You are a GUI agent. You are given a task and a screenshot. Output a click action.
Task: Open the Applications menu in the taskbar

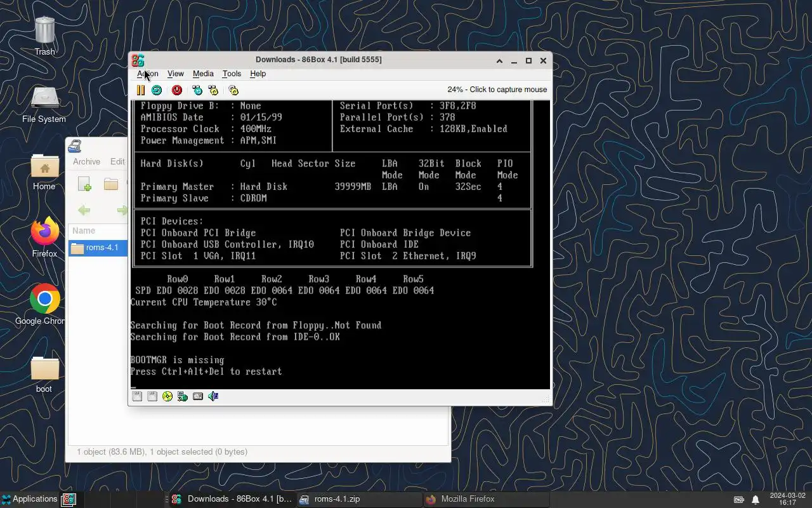[x=29, y=499]
